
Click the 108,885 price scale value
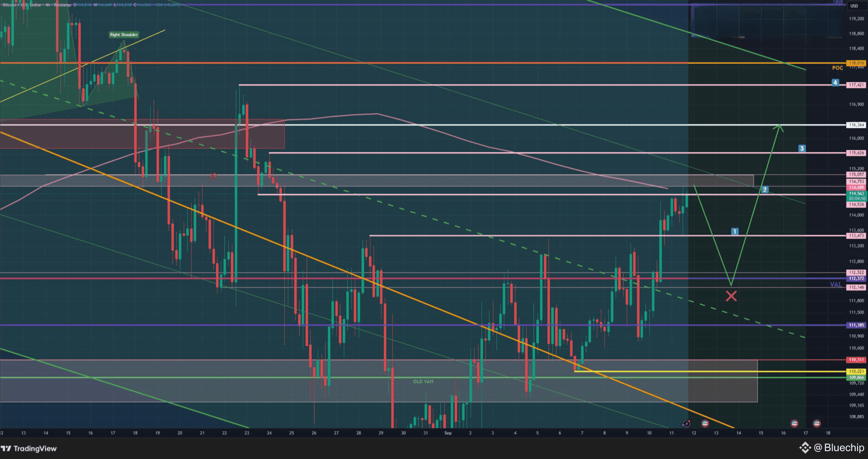856,417
